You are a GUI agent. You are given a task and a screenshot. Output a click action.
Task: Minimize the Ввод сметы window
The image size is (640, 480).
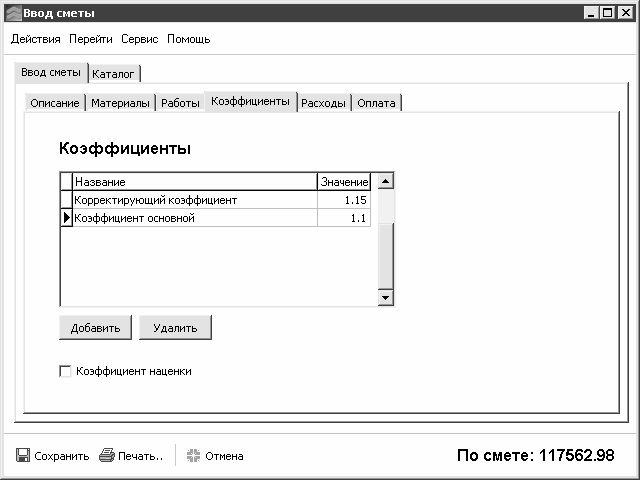point(591,13)
